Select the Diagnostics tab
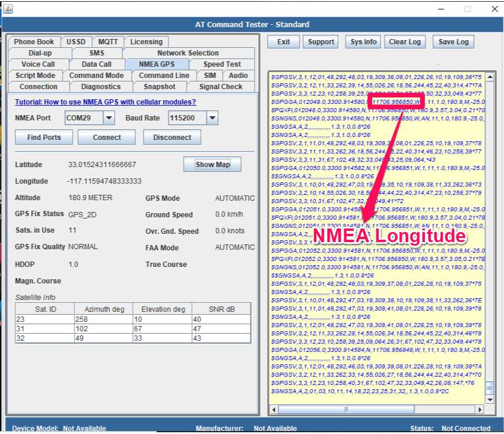 [101, 87]
